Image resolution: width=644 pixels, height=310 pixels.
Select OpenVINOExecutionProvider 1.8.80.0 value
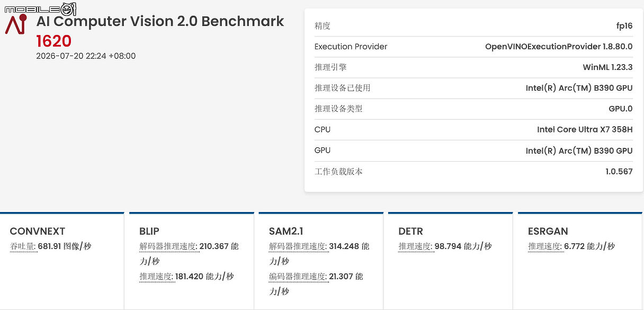click(x=559, y=47)
